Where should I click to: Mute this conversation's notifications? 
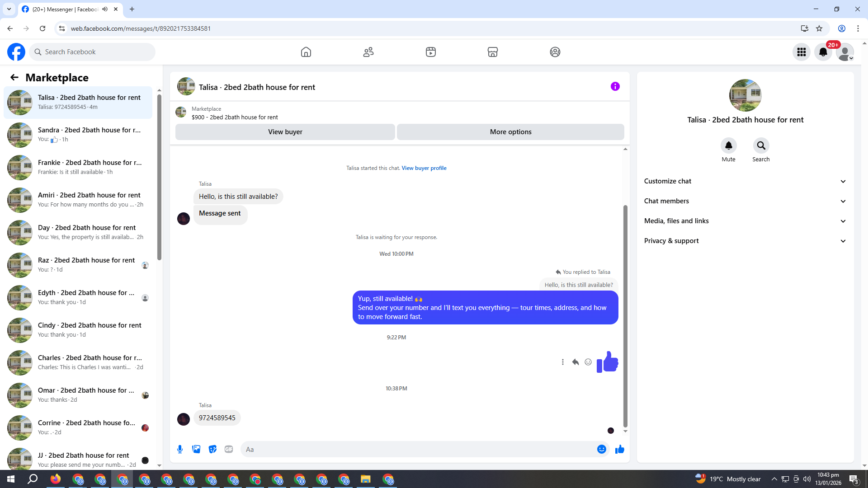coord(728,145)
